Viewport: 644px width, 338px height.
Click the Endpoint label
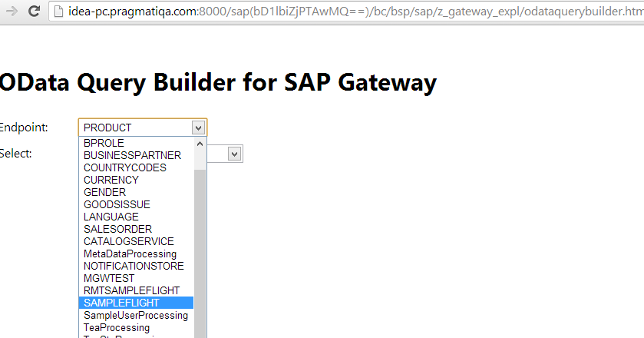(24, 128)
